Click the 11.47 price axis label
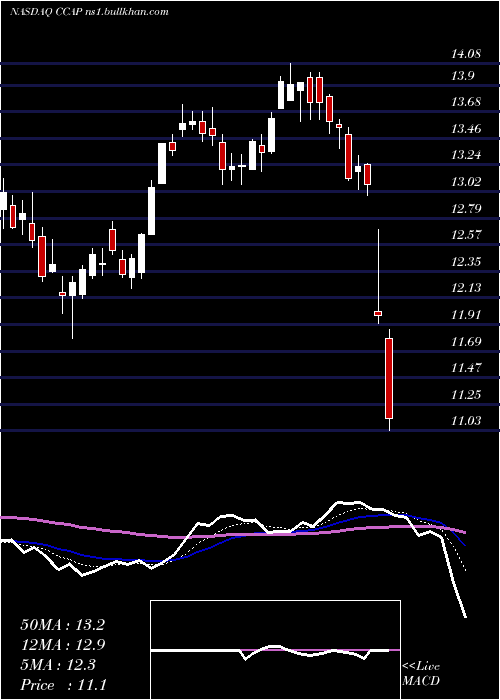500x700 pixels. [467, 368]
